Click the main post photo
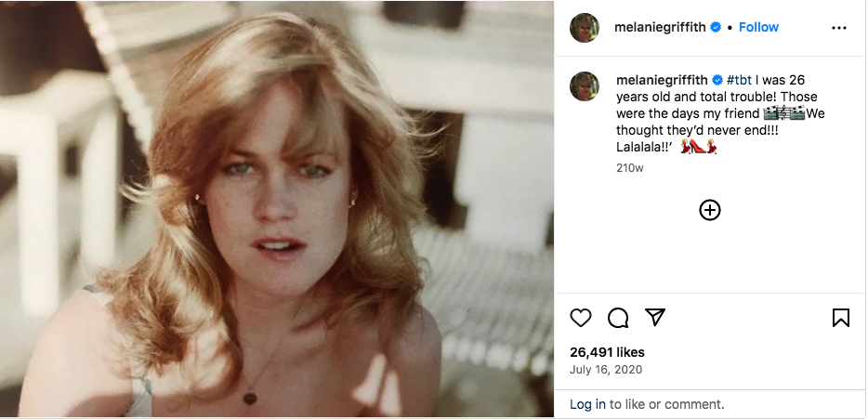This screenshot has width=868, height=420. click(277, 210)
